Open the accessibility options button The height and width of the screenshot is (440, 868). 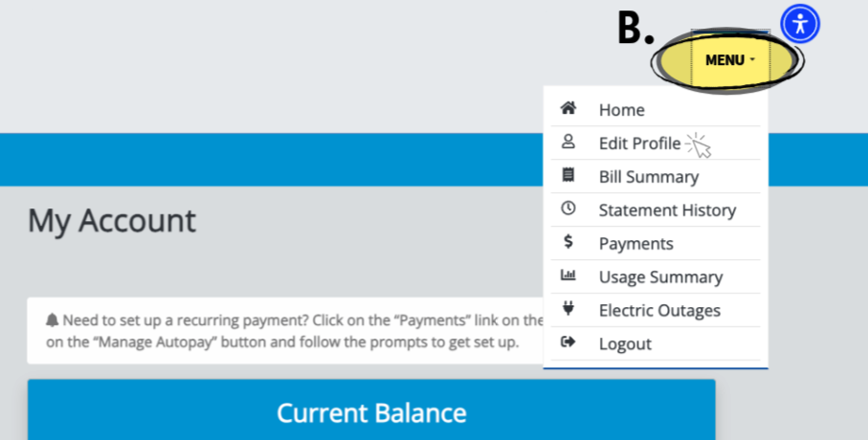coord(799,24)
